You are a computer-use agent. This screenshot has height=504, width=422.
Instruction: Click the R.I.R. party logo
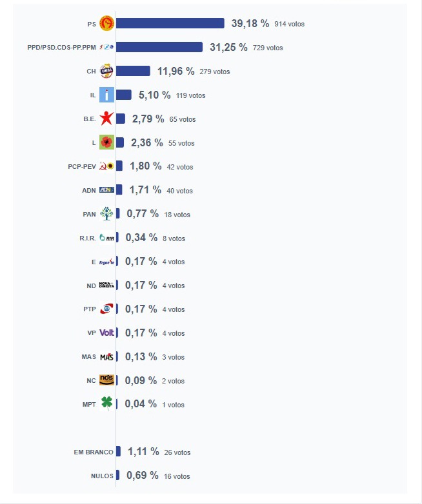click(106, 238)
